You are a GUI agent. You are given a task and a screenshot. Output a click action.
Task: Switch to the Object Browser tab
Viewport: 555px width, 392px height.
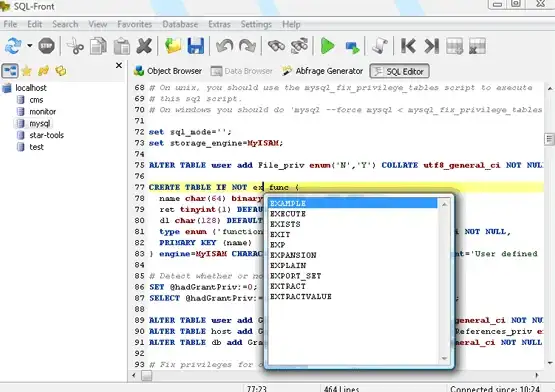(x=167, y=71)
